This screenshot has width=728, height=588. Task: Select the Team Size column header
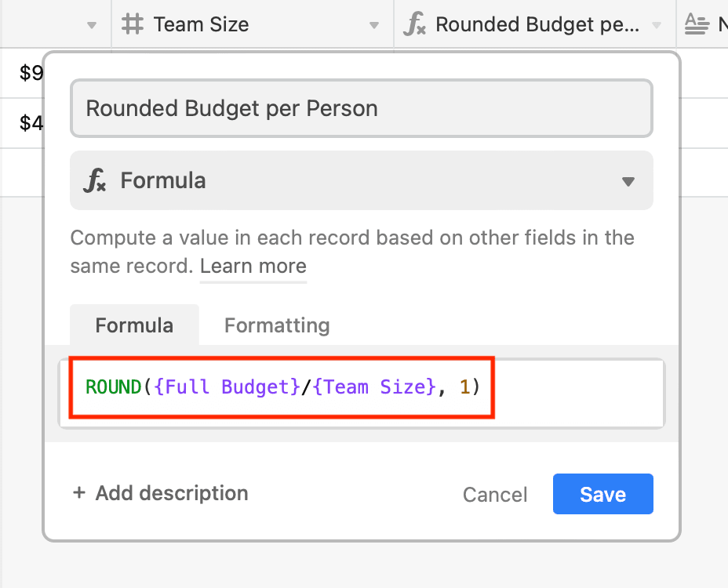[252, 24]
